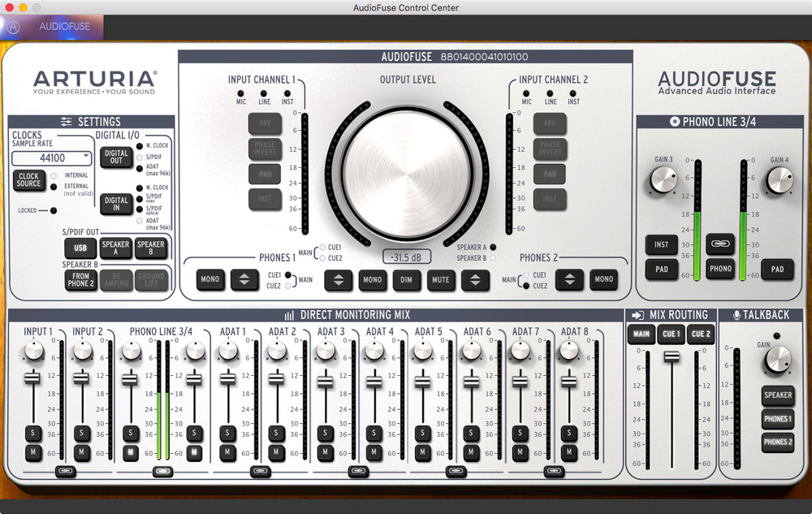Toggle Phones 1 MONO button

click(209, 279)
